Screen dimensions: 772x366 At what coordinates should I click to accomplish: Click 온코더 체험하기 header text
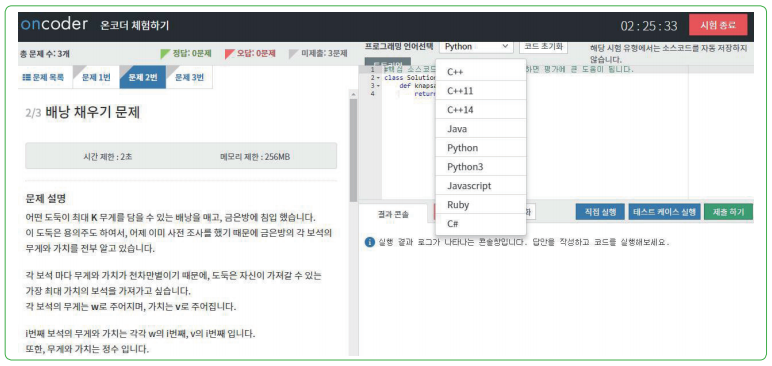pyautogui.click(x=134, y=26)
